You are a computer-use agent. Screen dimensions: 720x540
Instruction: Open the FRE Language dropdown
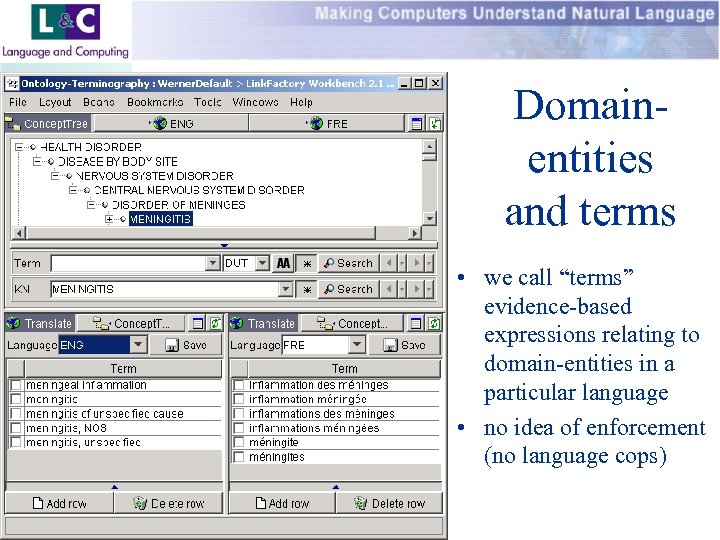357,345
